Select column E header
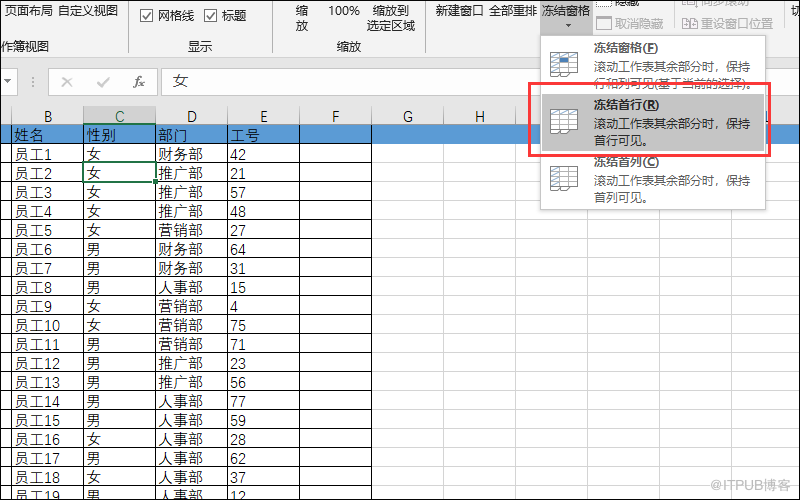The height and width of the screenshot is (500, 800). click(263, 116)
